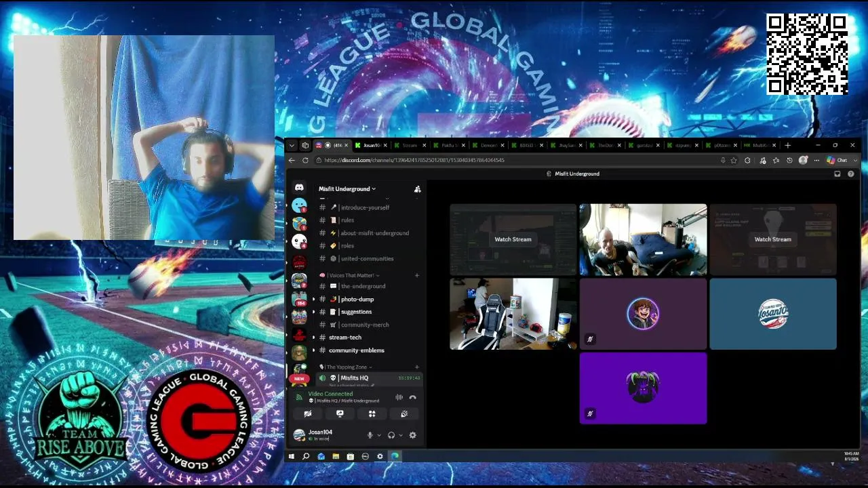Open the Misfit Underground server dropdown
The width and height of the screenshot is (868, 488).
(347, 189)
